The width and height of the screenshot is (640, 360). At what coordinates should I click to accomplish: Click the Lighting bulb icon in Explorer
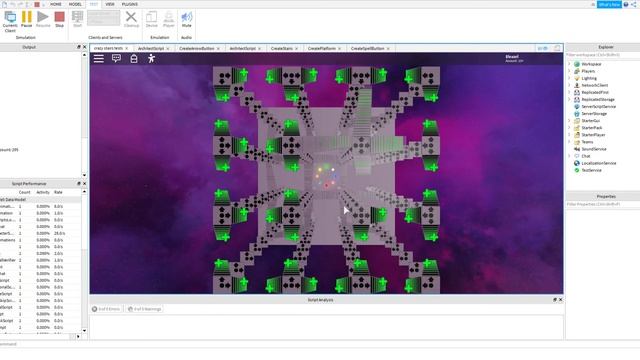tap(577, 78)
